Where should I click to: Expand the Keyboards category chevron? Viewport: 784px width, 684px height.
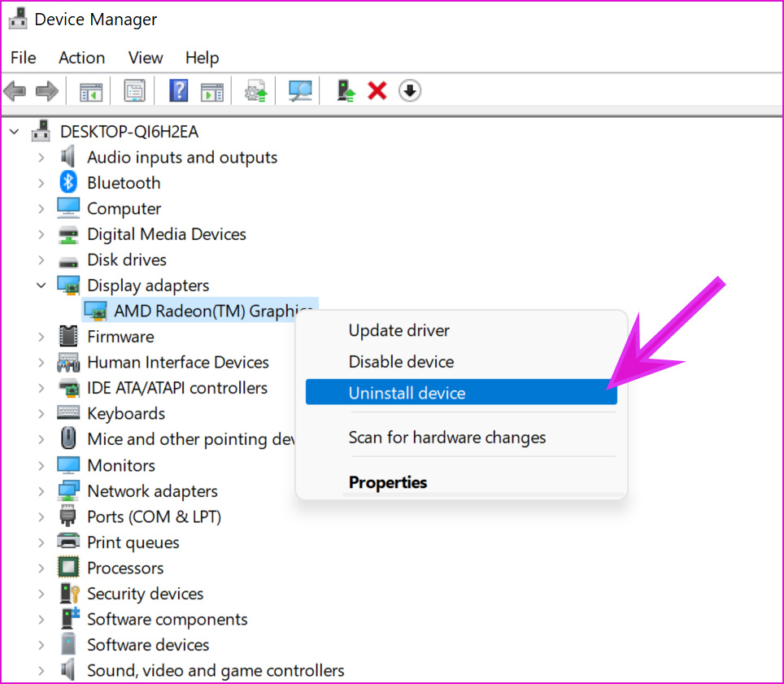point(41,413)
